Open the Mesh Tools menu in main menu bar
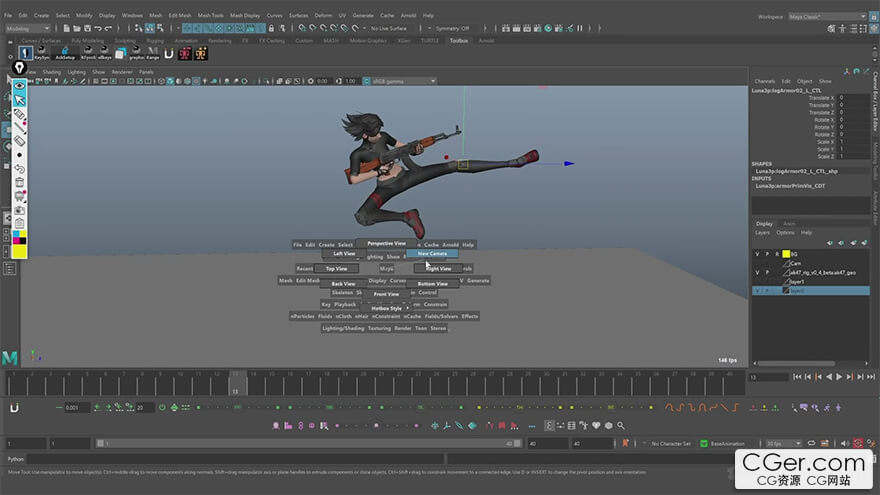 [x=210, y=16]
